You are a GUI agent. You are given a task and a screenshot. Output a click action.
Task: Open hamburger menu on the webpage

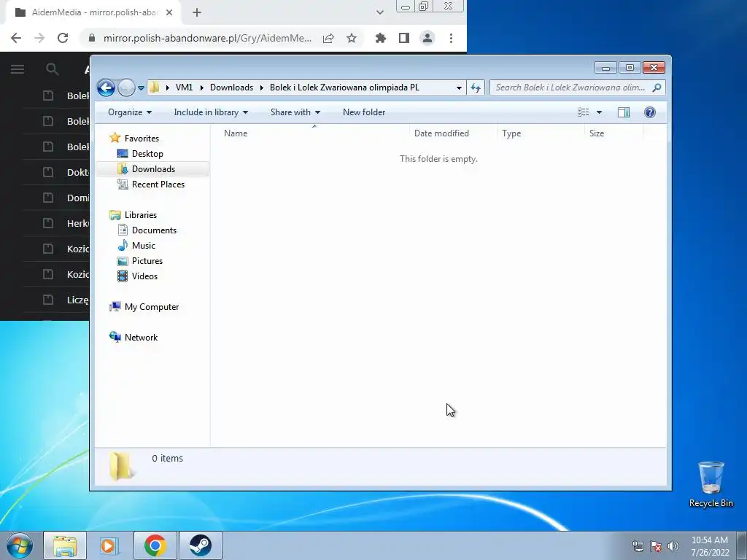pyautogui.click(x=18, y=69)
